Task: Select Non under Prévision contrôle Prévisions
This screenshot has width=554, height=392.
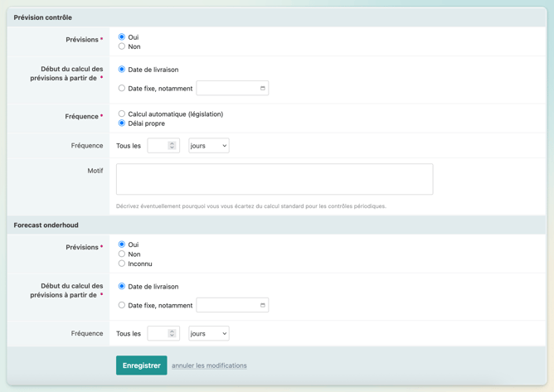Action: pos(122,46)
